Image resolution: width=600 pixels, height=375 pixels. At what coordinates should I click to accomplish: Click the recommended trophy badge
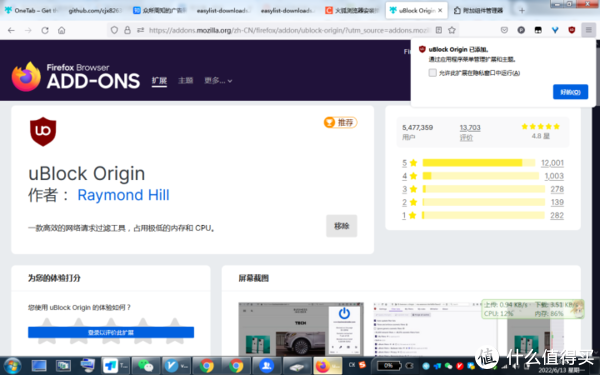340,122
